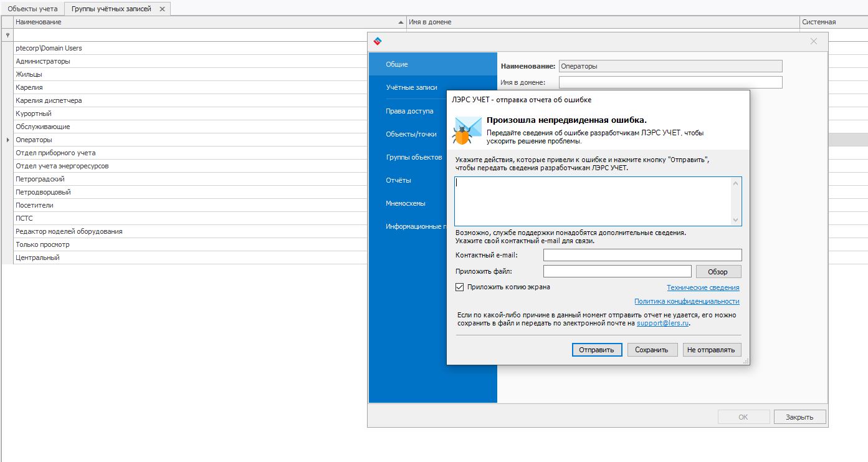Viewport: 868px width, 462px height.
Task: Click the Приложить файл path field
Action: pos(618,271)
